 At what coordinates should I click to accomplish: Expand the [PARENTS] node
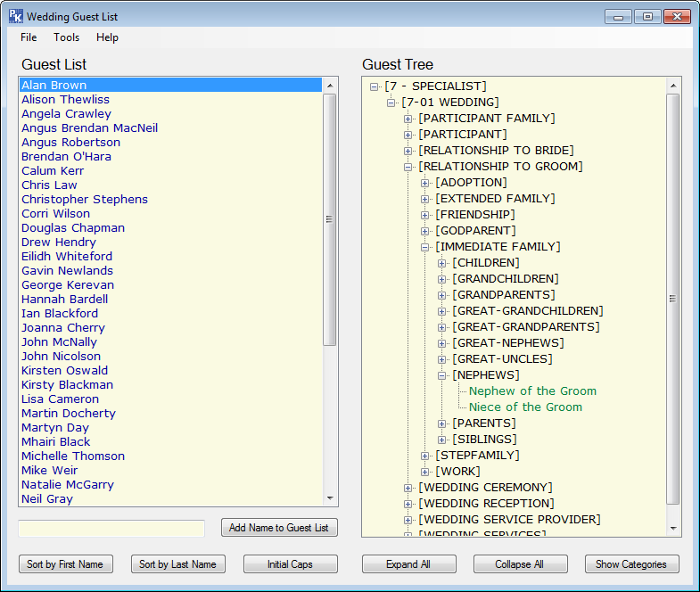442,423
